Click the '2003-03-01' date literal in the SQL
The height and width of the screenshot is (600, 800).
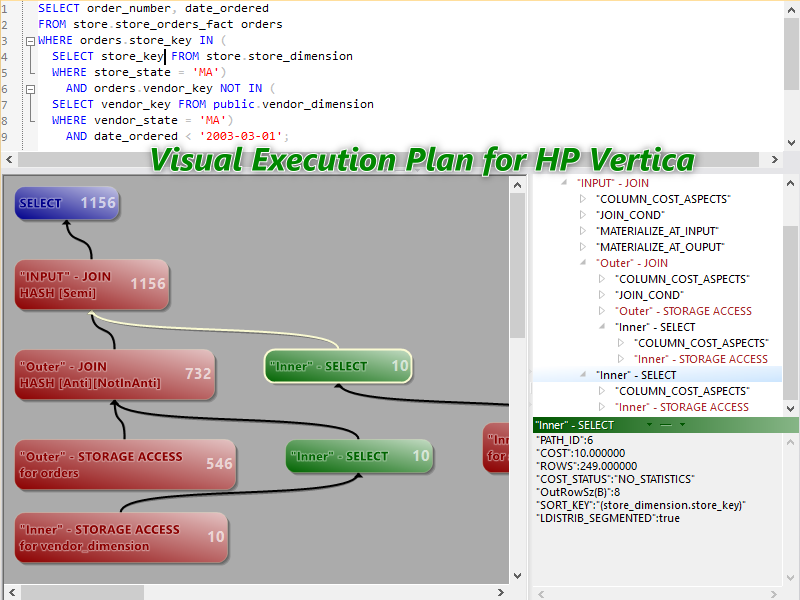241,136
